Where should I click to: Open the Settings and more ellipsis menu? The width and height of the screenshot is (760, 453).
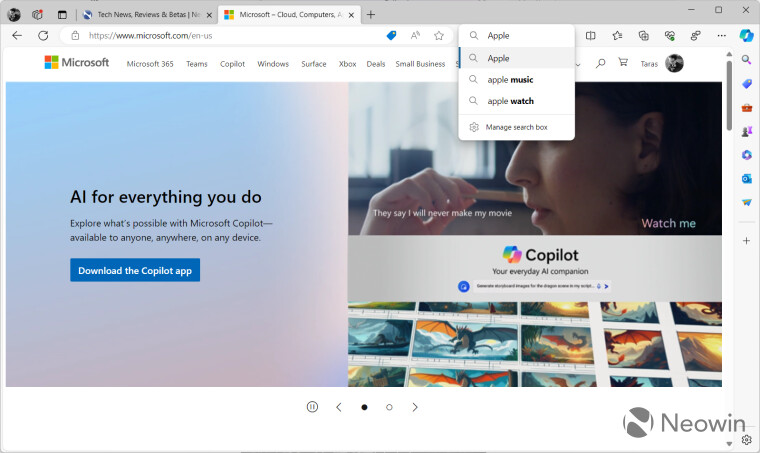722,35
